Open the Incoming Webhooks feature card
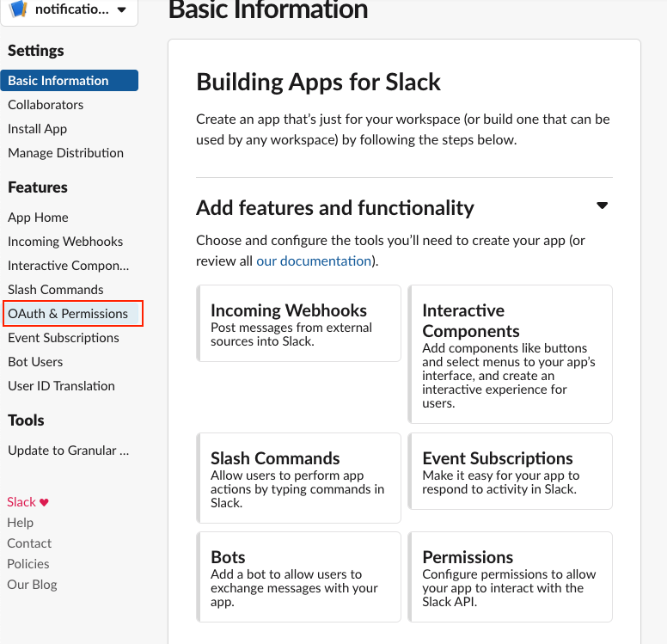The image size is (667, 644). click(x=298, y=323)
